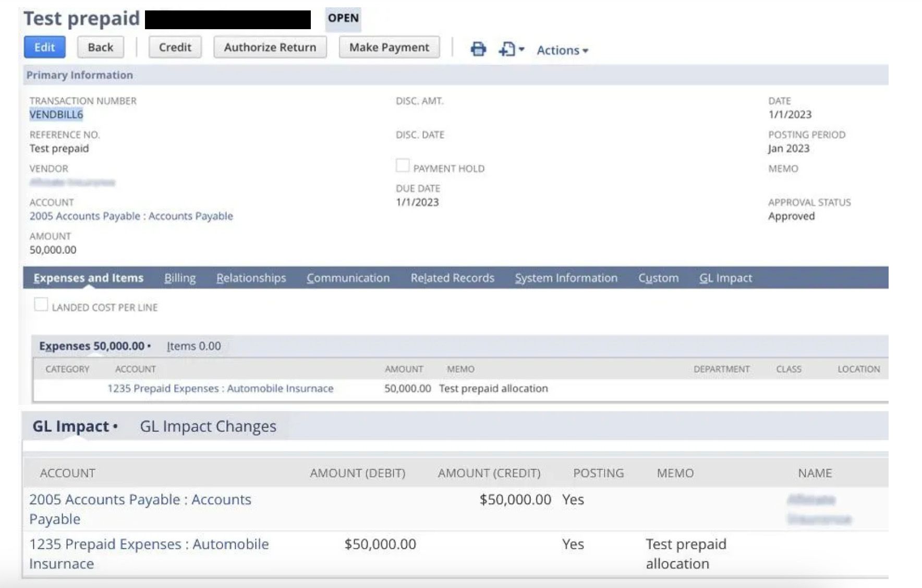Image resolution: width=922 pixels, height=588 pixels.
Task: Switch to the System Information tab
Action: [565, 278]
